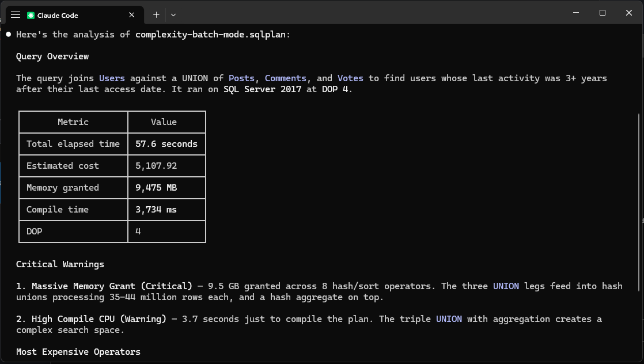Click the Query Overview heading
This screenshot has height=364, width=644.
(52, 56)
